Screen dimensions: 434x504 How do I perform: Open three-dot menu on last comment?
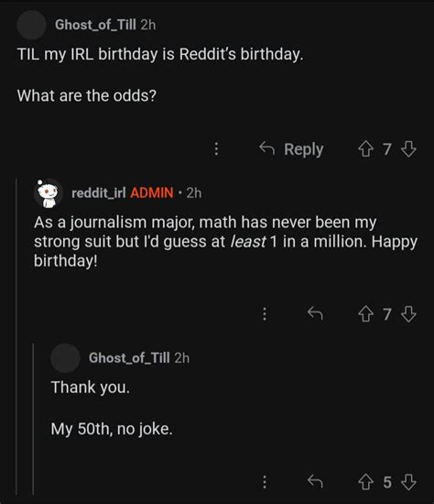click(265, 482)
